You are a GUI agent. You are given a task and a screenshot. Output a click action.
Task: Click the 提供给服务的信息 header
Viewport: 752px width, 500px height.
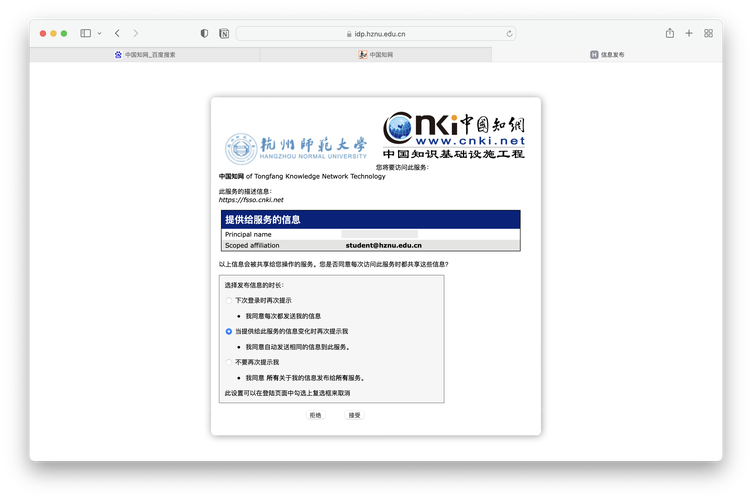pos(370,220)
